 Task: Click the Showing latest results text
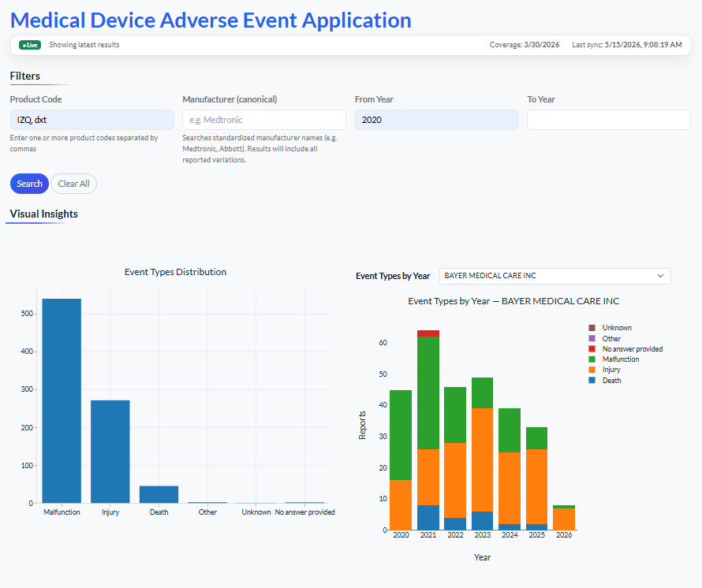84,45
